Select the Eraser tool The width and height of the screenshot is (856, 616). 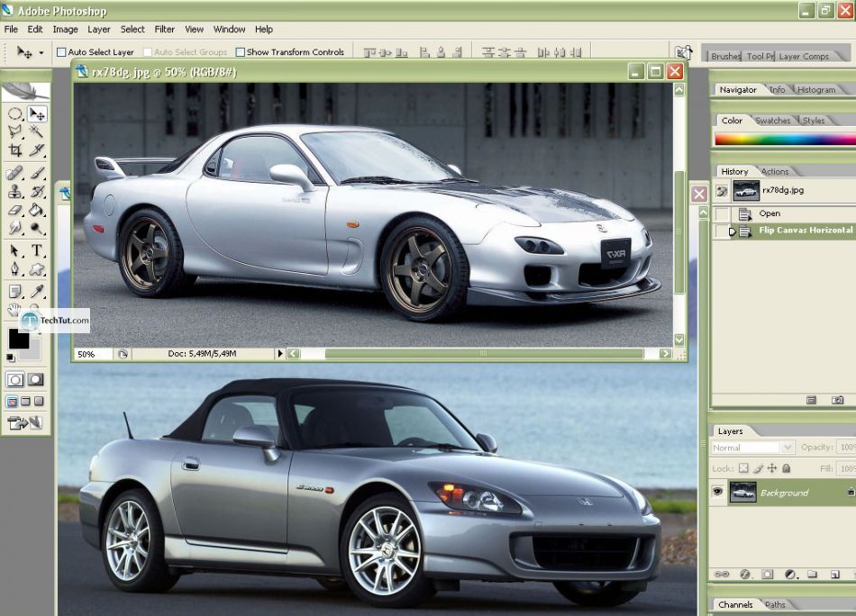coord(14,210)
